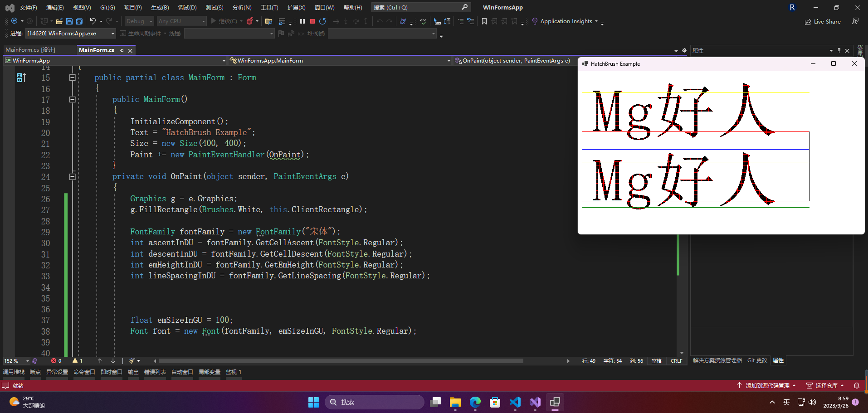Click the uncomment selected lines icon
Image resolution: width=868 pixels, height=413 pixels.
pos(471,21)
